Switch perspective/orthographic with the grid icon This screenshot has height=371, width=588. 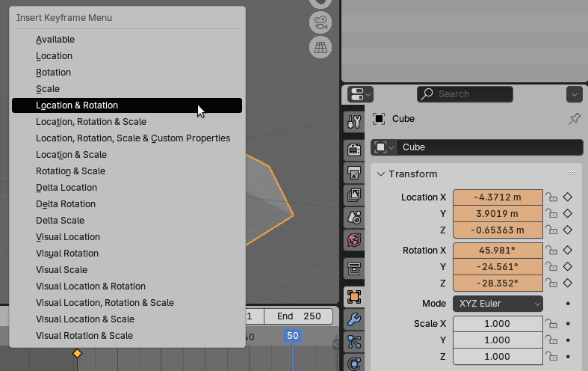coord(321,47)
